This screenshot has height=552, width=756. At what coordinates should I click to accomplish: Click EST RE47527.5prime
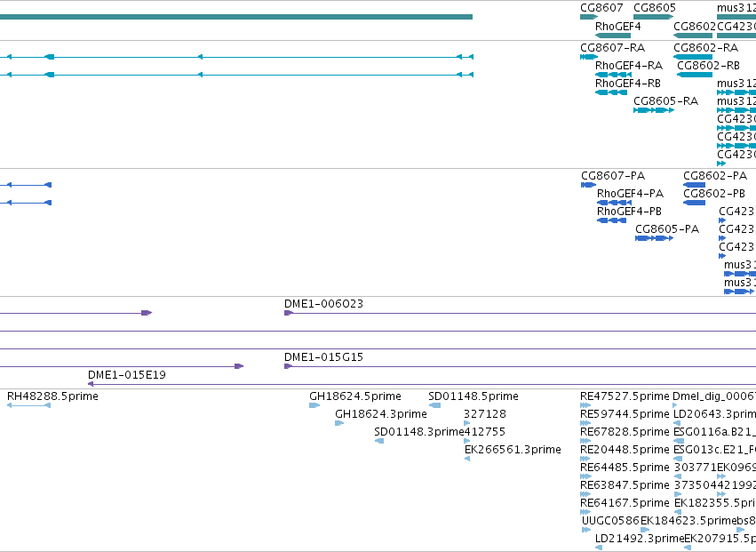[x=625, y=396]
